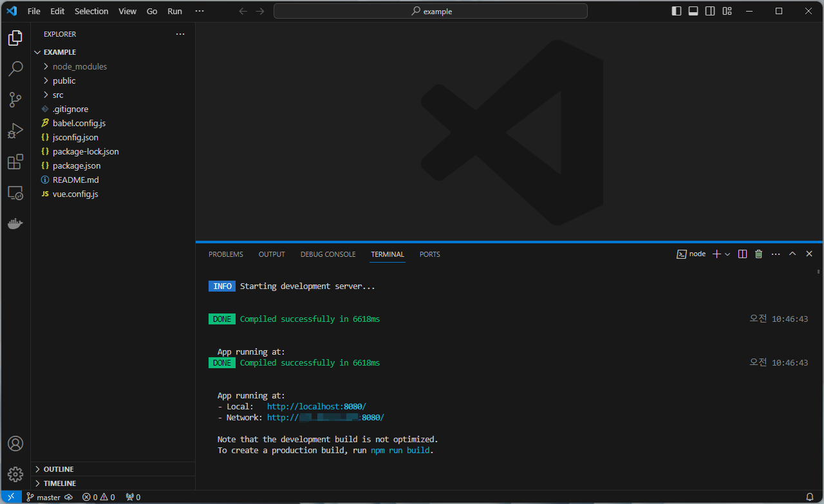Toggle the bottom panel layout icon
824x504 pixels.
693,11
